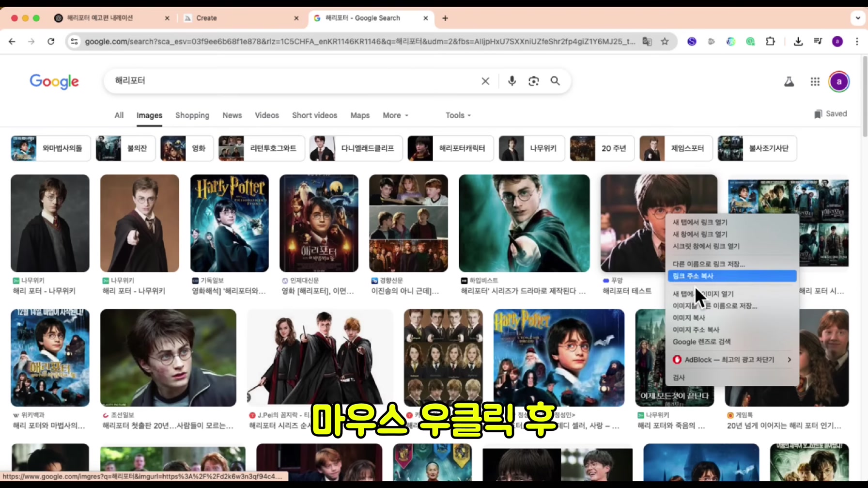Filter by 리턴투호그와트 chip
The height and width of the screenshot is (488, 868).
[262, 148]
